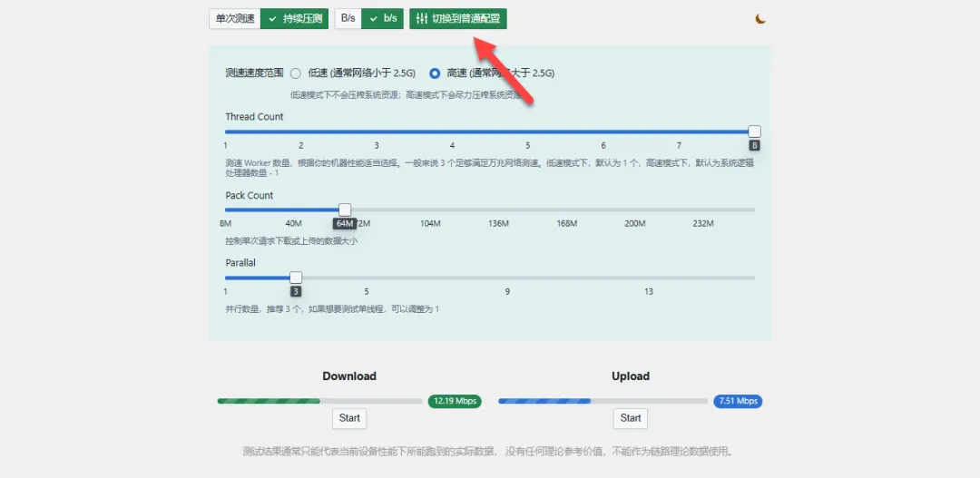This screenshot has height=478, width=980.
Task: Set Pack Count to the 136M mark
Action: (498, 210)
